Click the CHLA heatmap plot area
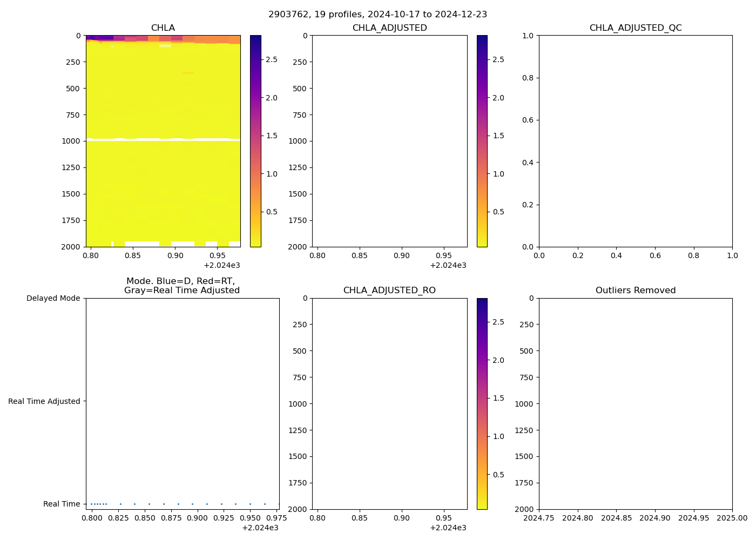This screenshot has width=756, height=540. tap(163, 162)
